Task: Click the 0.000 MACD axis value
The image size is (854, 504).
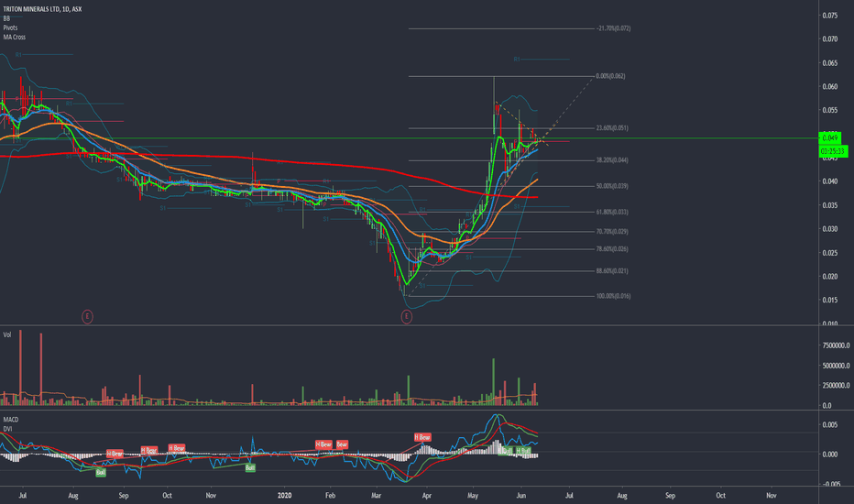Action: pos(830,455)
